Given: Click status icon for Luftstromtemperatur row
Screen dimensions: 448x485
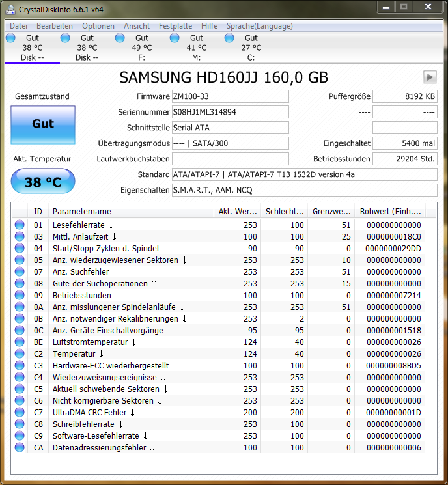Looking at the screenshot, I should 20,342.
